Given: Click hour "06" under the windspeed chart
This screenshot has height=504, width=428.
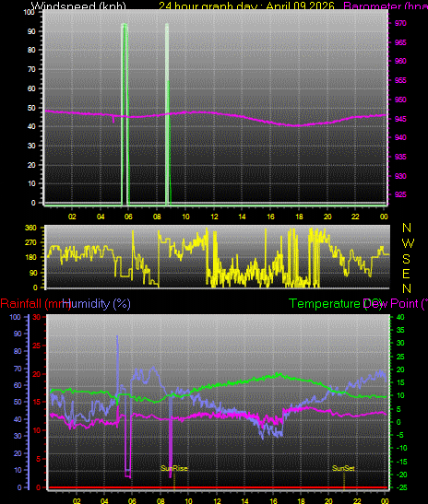Looking at the screenshot, I should tap(128, 217).
